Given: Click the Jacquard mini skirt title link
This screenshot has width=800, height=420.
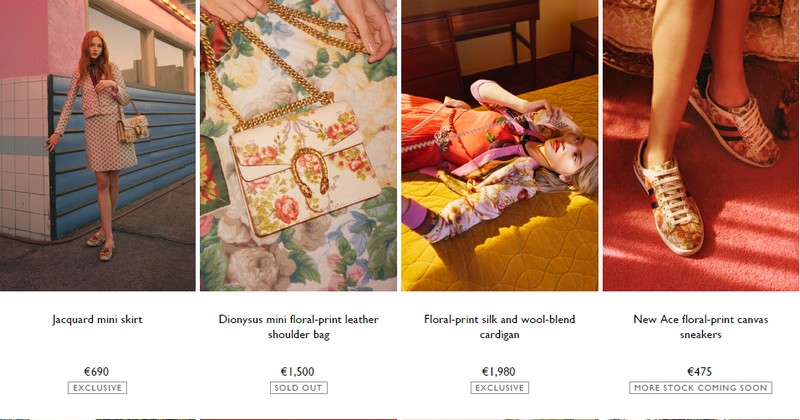Looking at the screenshot, I should click(x=97, y=319).
